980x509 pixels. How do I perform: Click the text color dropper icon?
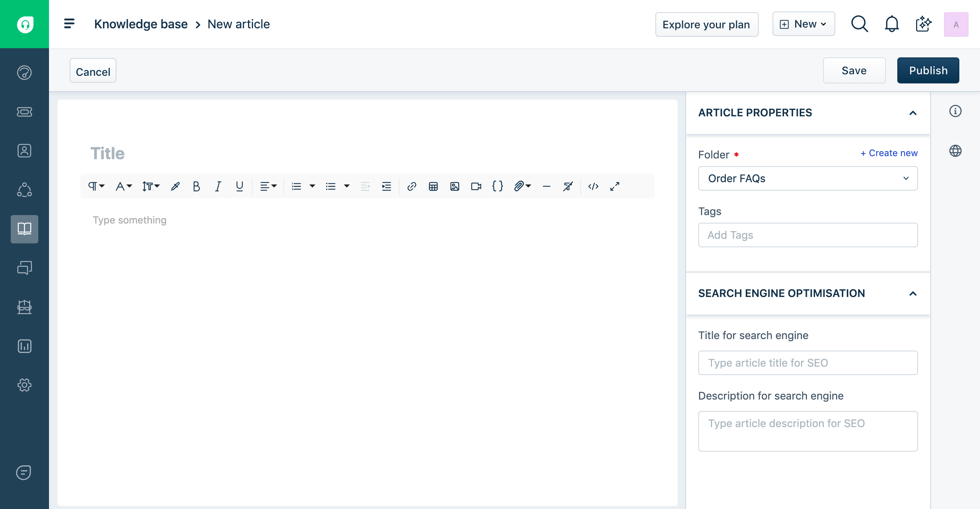point(175,186)
